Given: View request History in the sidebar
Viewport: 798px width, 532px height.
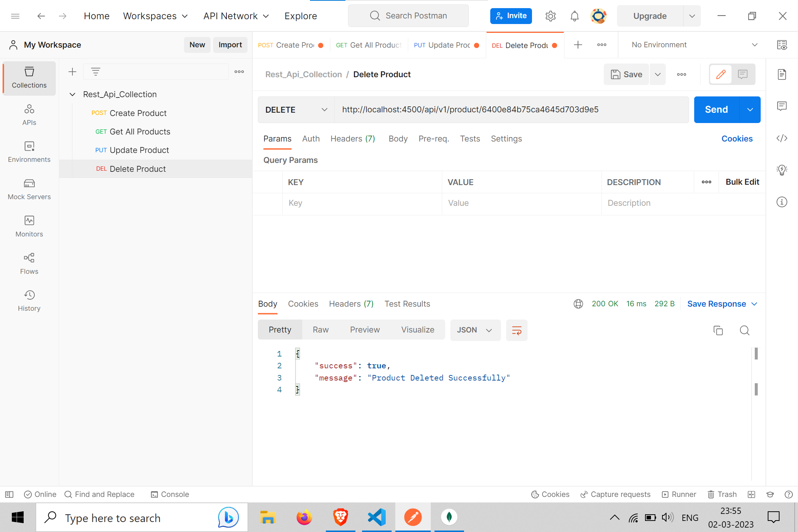Looking at the screenshot, I should click(x=29, y=300).
